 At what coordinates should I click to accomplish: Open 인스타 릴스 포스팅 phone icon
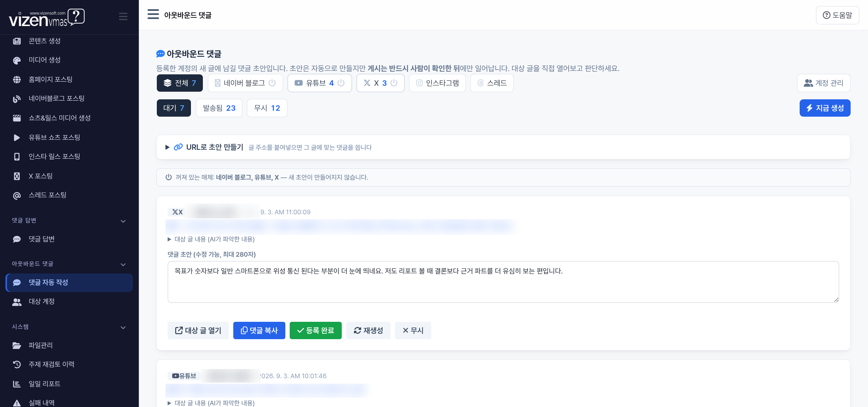pos(17,157)
